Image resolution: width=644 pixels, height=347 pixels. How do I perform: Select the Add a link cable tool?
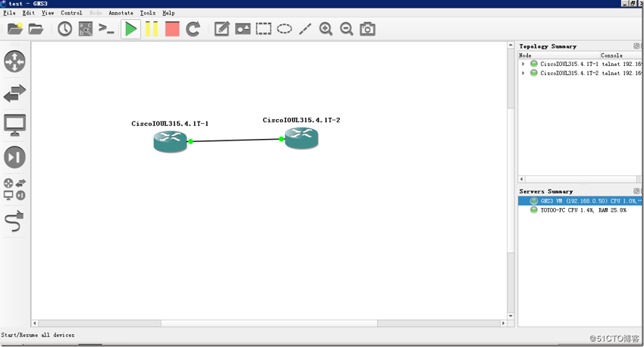tap(14, 222)
